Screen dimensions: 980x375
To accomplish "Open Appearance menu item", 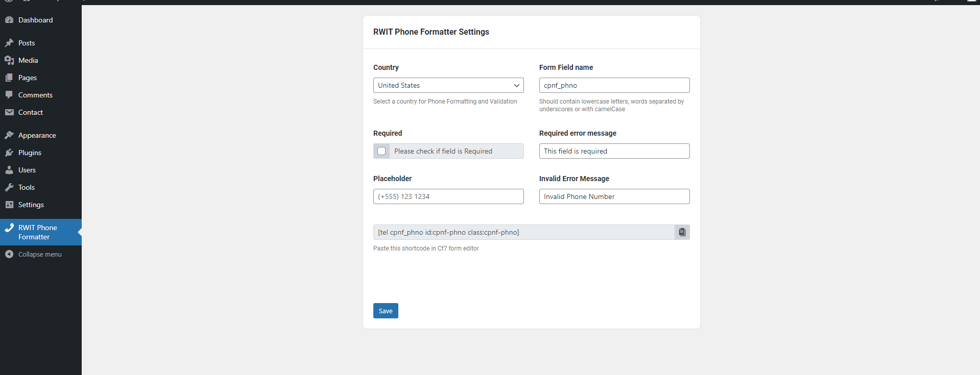I will click(x=41, y=135).
